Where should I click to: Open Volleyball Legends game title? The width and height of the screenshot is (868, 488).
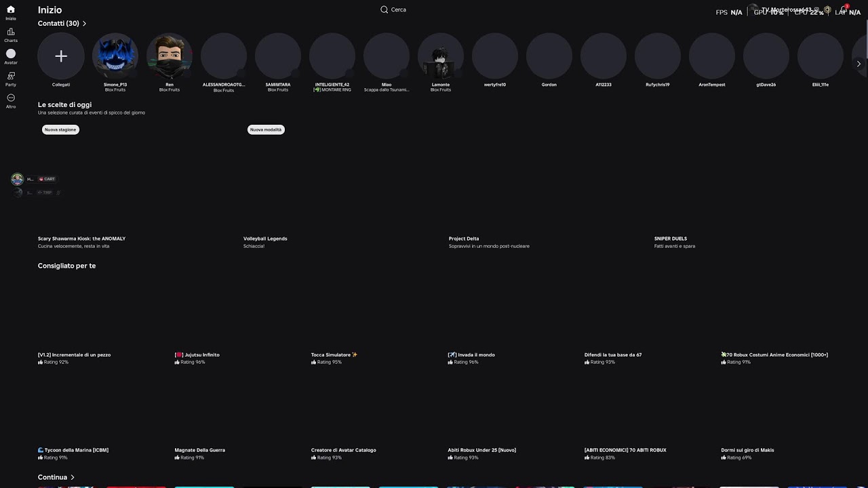pos(265,239)
